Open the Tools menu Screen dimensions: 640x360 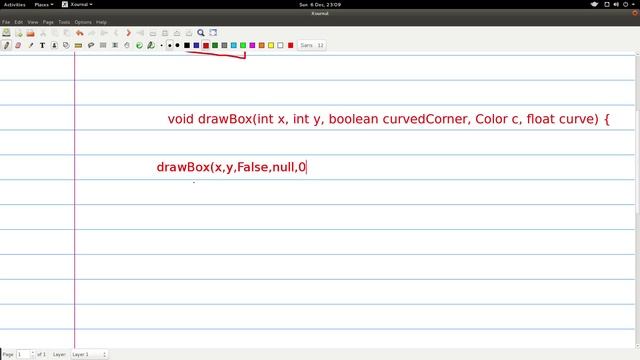[x=64, y=22]
